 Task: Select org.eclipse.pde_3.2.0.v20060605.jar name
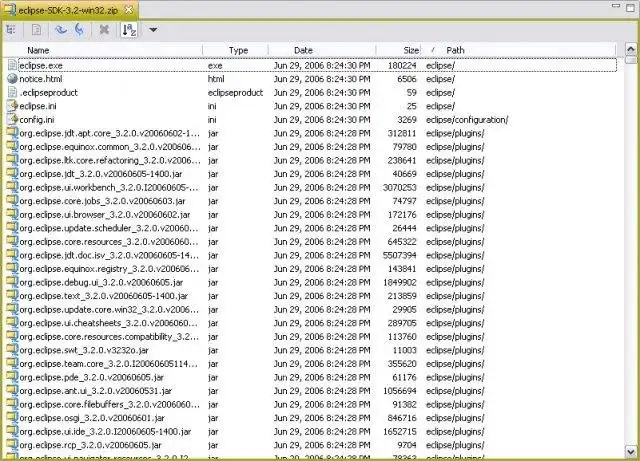pyautogui.click(x=91, y=377)
